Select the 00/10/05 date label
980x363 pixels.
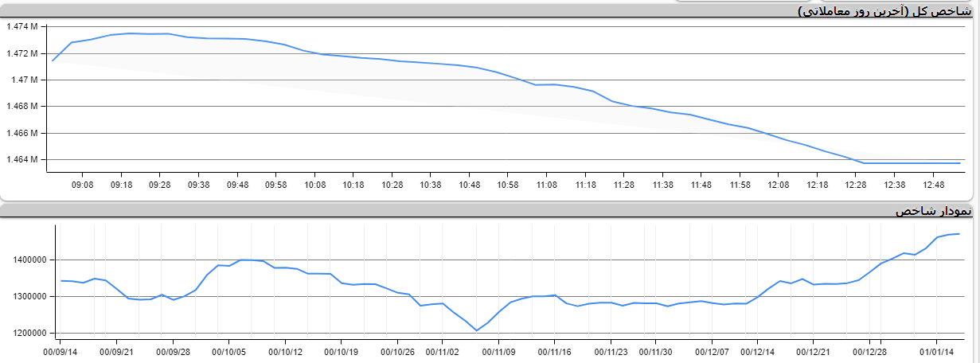228,351
